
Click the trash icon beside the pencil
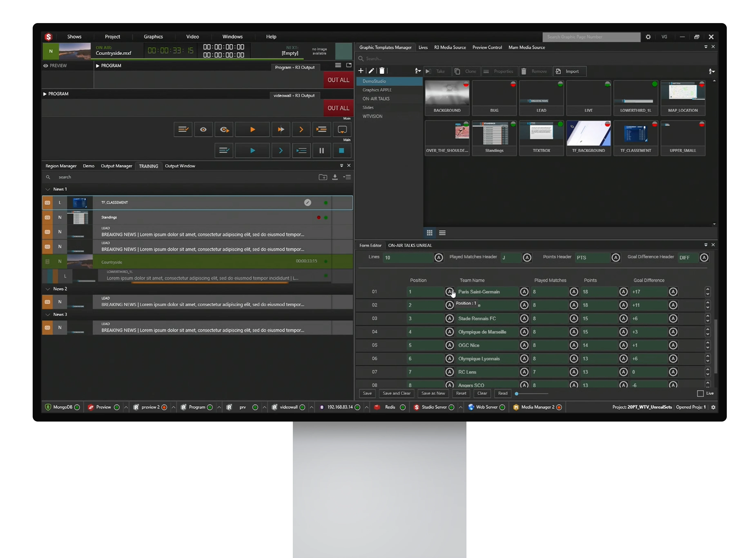coord(381,71)
